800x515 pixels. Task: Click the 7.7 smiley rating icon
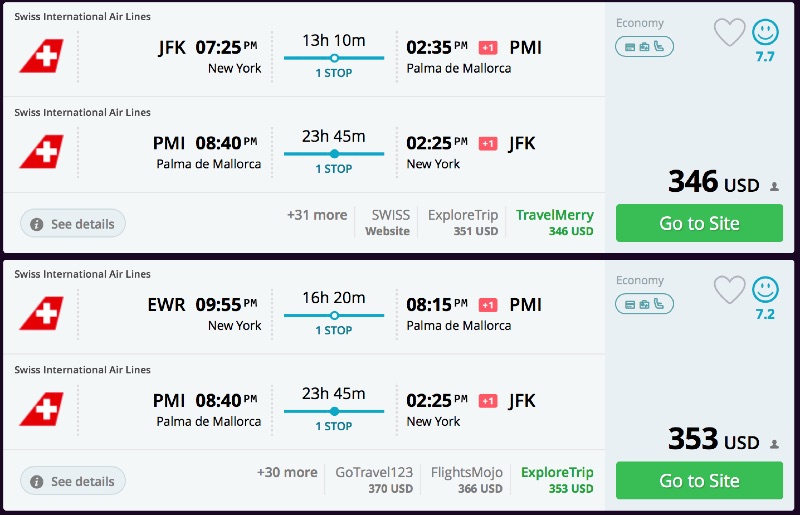pyautogui.click(x=765, y=32)
